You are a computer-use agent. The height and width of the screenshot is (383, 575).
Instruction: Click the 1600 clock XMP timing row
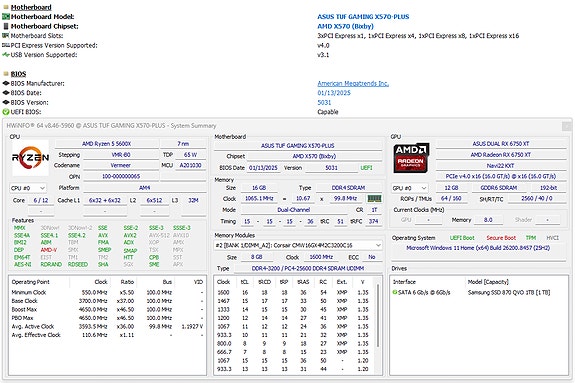click(x=293, y=292)
